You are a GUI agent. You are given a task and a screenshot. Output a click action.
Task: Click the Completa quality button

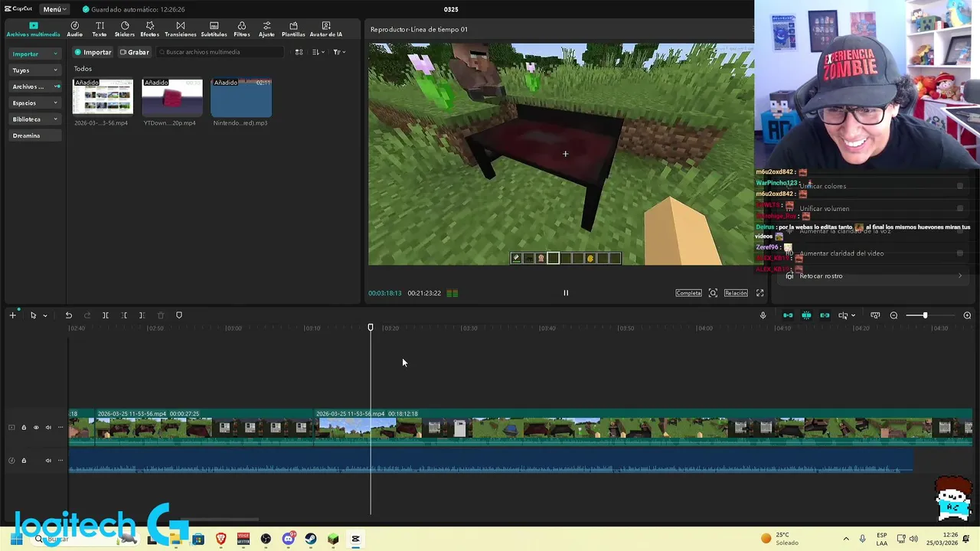click(x=688, y=293)
